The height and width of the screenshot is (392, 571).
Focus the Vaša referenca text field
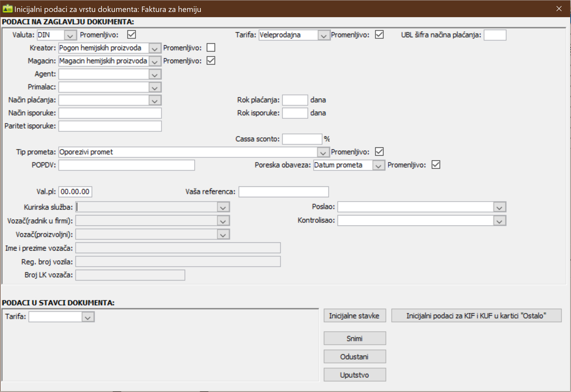click(283, 192)
